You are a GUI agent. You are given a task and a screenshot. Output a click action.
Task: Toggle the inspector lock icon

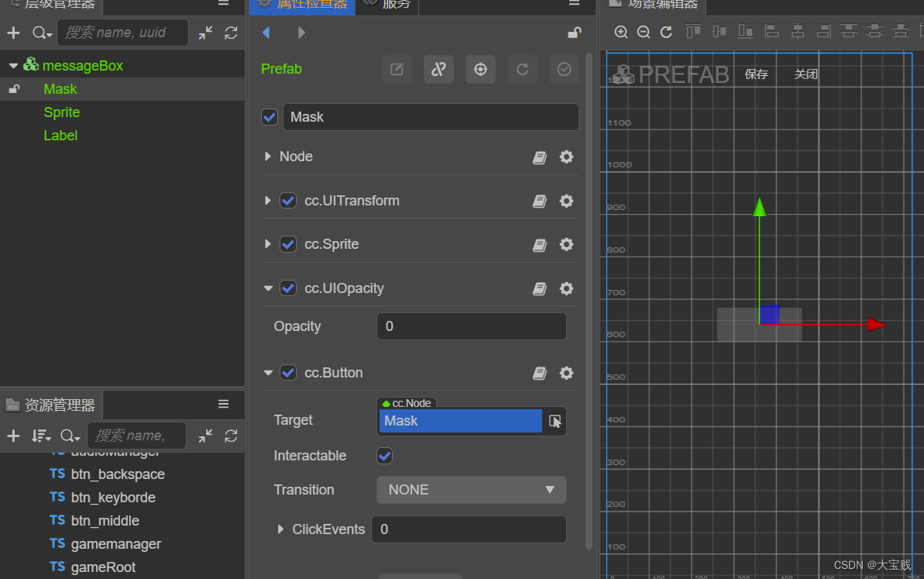tap(574, 32)
